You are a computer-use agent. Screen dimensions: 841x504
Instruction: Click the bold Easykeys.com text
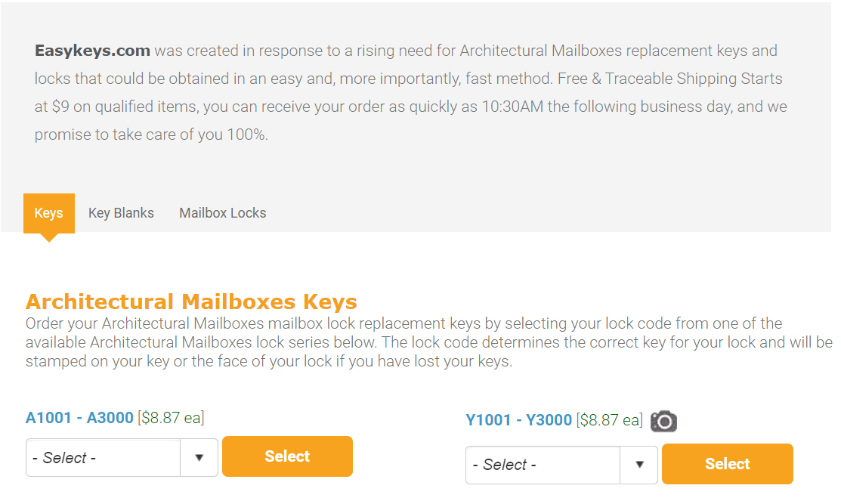pos(92,51)
